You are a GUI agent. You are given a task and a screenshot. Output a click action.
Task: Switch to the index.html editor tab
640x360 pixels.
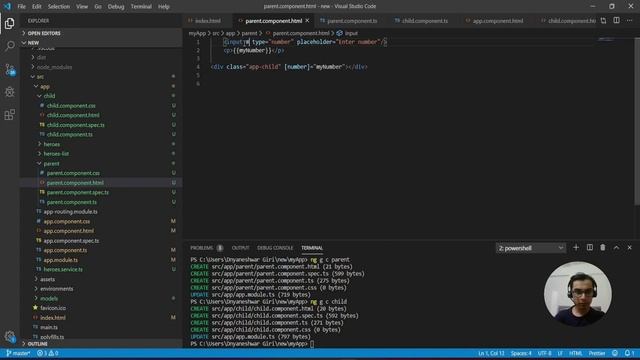point(208,20)
